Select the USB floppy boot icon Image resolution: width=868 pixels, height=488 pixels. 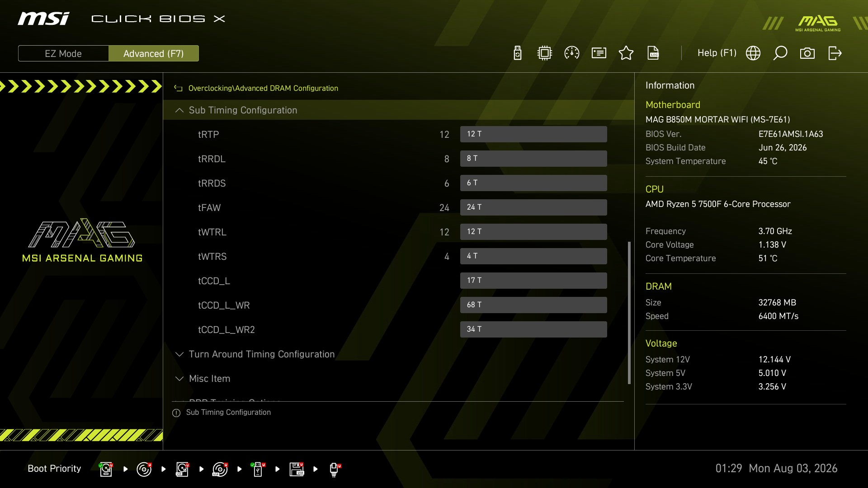pyautogui.click(x=297, y=469)
